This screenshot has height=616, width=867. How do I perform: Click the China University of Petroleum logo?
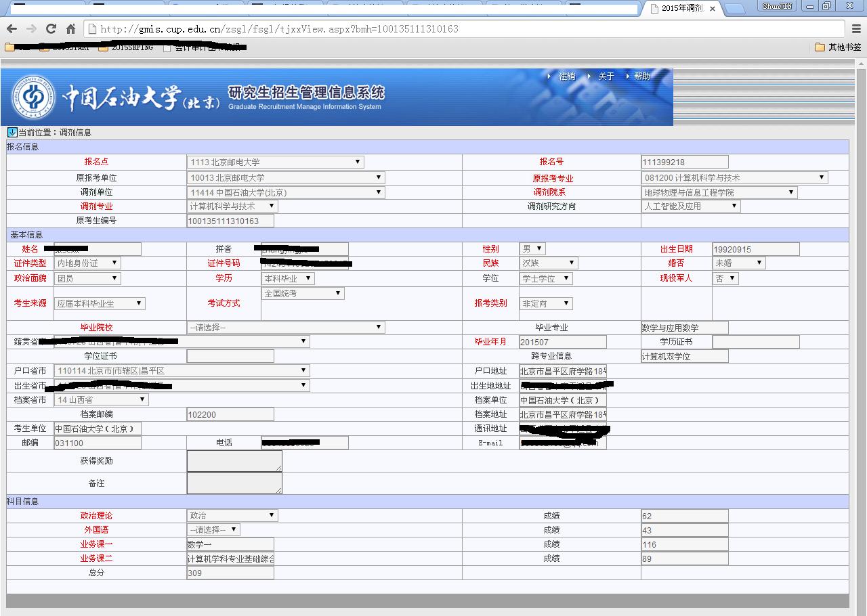35,97
